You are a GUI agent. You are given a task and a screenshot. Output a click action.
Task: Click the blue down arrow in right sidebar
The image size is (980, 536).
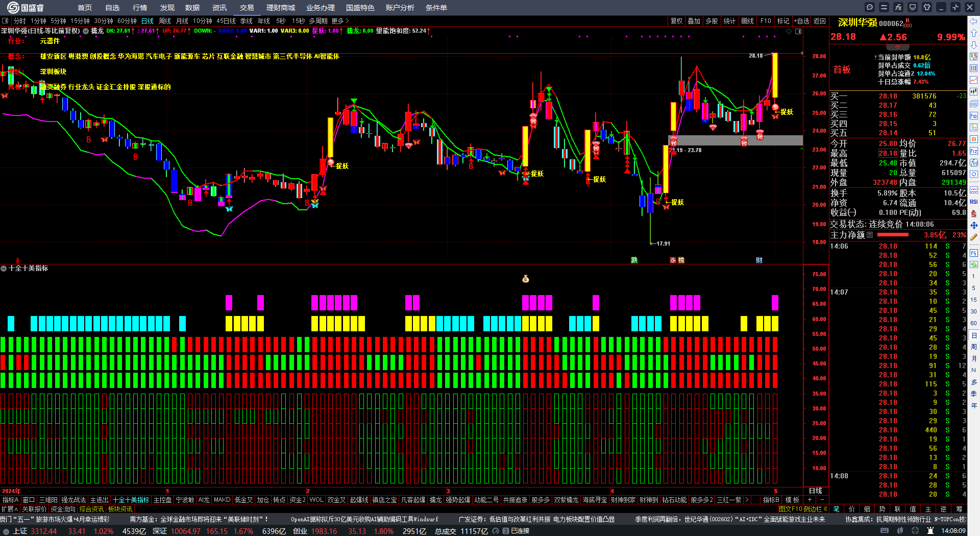point(974,45)
